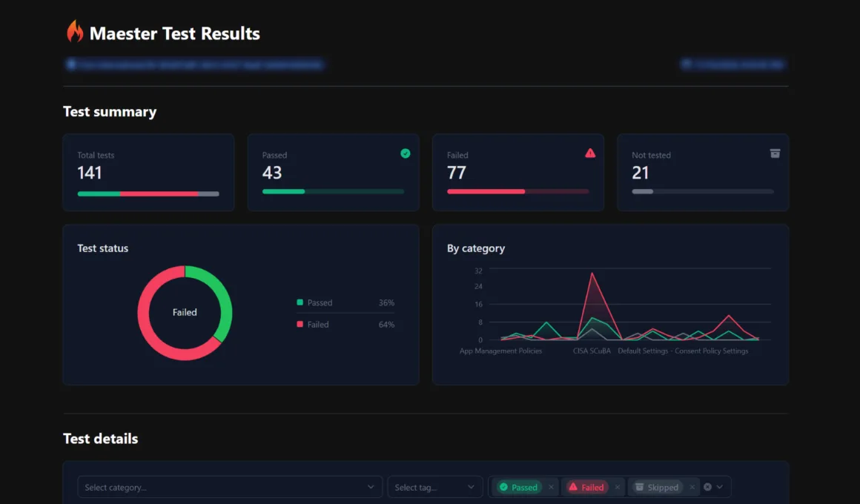Click the red warning triangle on Failed card
Viewport: 860px width, 504px height.
pyautogui.click(x=590, y=153)
